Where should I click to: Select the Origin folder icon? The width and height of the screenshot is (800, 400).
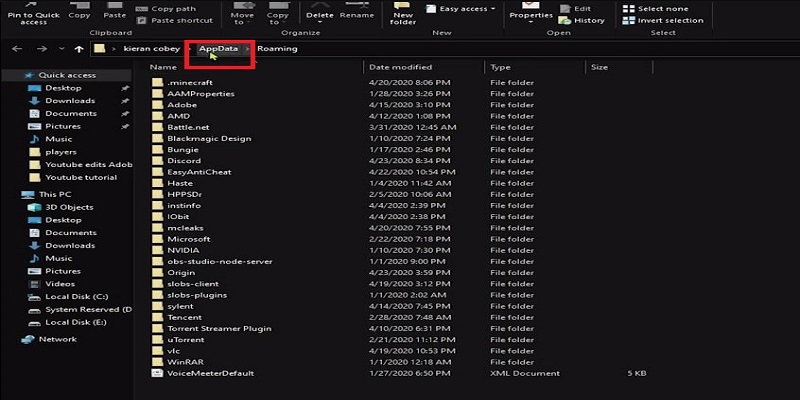(x=157, y=272)
